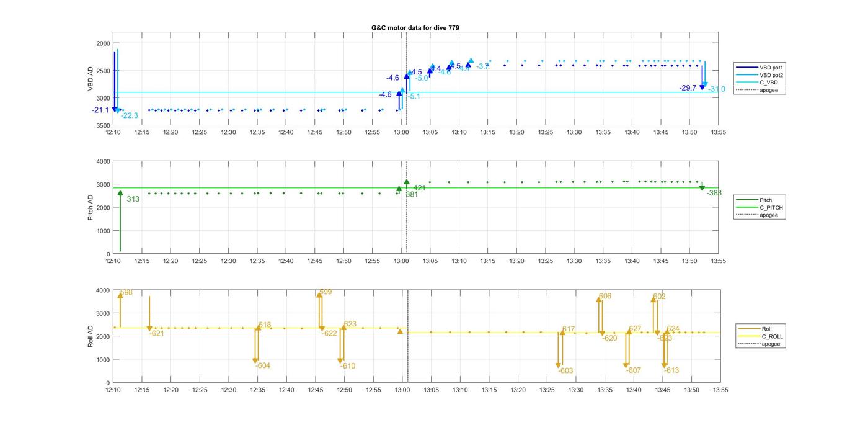Click the '4000' tick on Pitch axis
868x430 pixels.
pyautogui.click(x=102, y=162)
